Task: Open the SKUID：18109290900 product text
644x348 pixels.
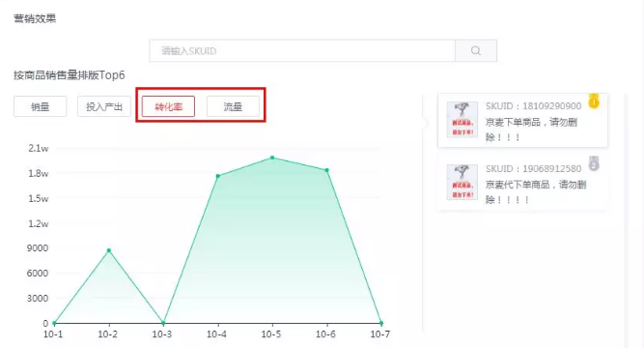Action: 534,105
